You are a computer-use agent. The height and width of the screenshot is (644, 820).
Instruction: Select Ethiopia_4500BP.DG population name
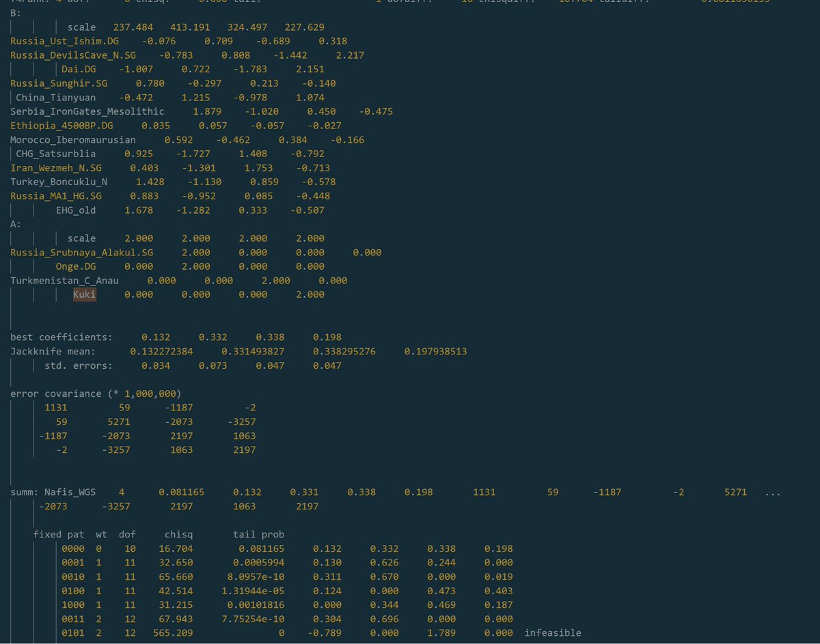click(x=61, y=126)
